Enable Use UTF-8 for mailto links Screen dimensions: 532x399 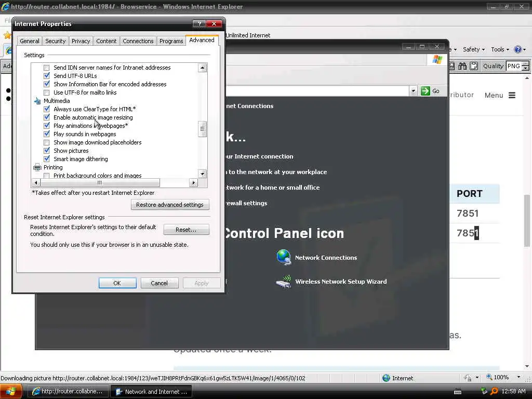point(46,92)
